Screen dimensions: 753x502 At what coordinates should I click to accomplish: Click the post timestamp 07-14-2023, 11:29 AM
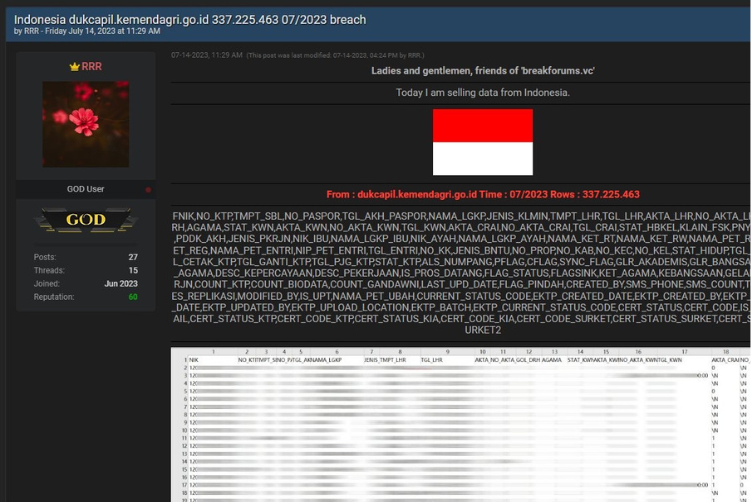pos(206,55)
